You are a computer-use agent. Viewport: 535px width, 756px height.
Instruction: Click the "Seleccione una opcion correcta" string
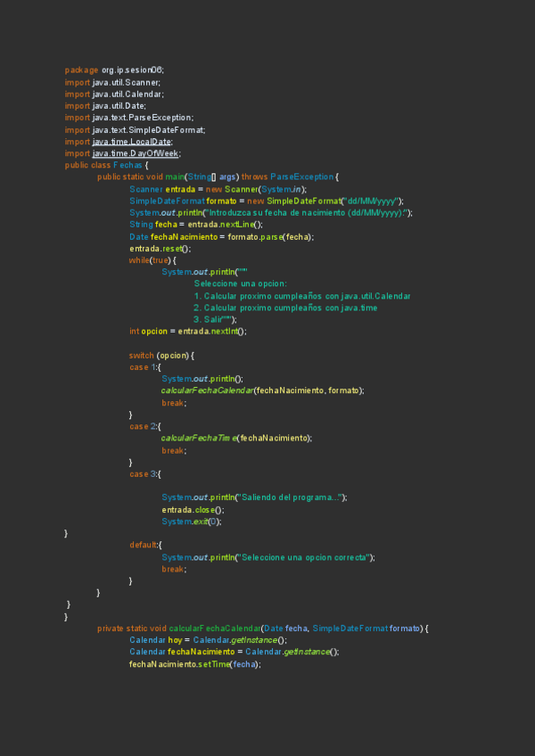305,557
